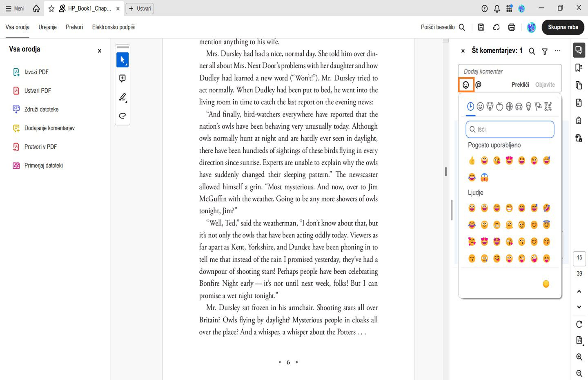Go to the Home screen
588x380 pixels.
(36, 8)
